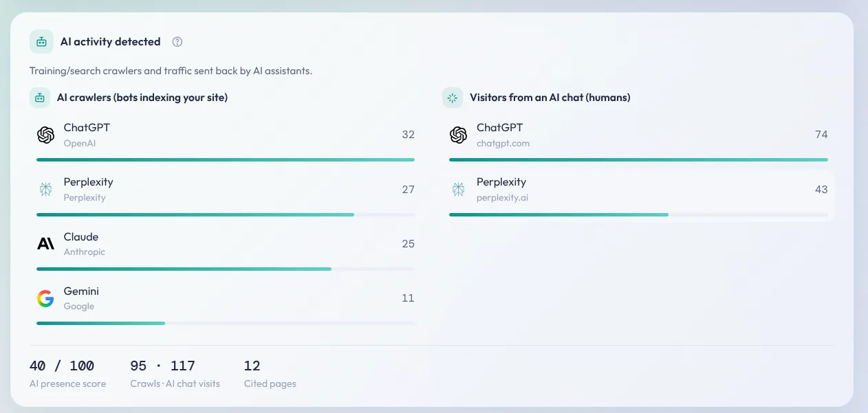Click the Training/search crawlers description text
This screenshot has width=868, height=413.
tap(171, 71)
